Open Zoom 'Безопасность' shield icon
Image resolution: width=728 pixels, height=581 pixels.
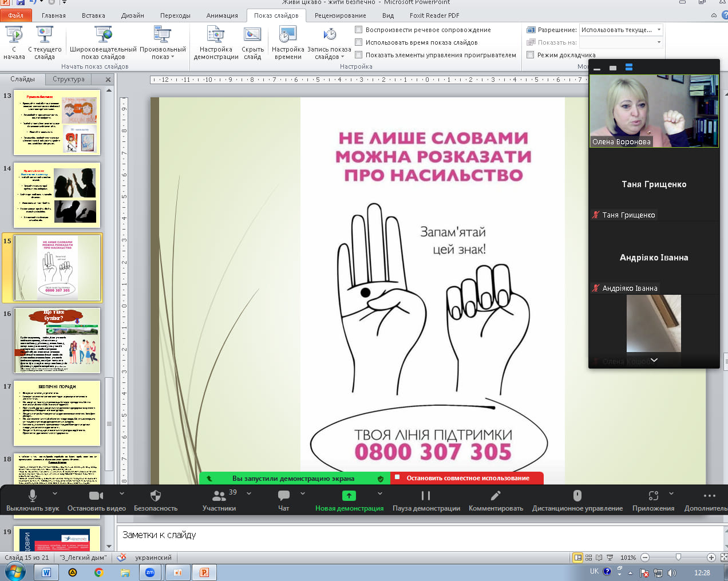[155, 495]
